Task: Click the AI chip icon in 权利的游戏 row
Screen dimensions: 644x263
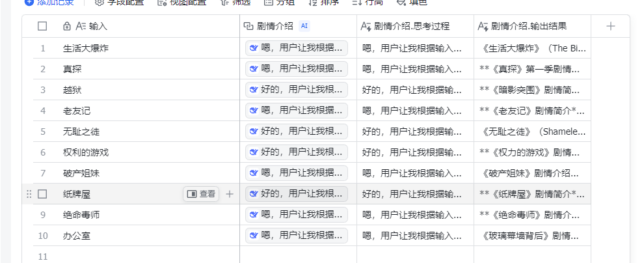Action: (254, 152)
